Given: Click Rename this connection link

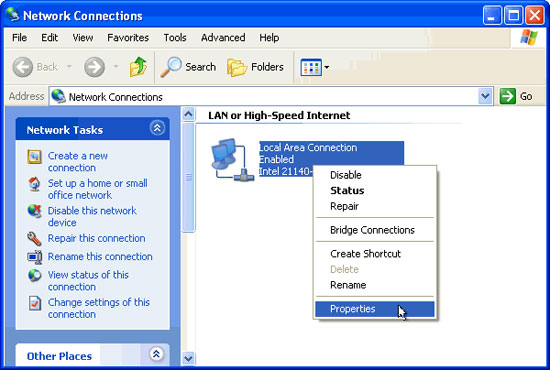Looking at the screenshot, I should coord(100,256).
